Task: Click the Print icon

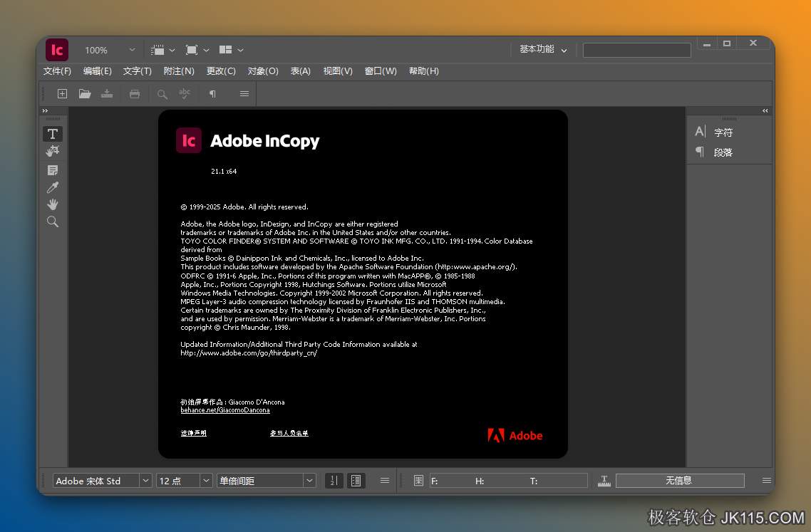Action: click(135, 93)
